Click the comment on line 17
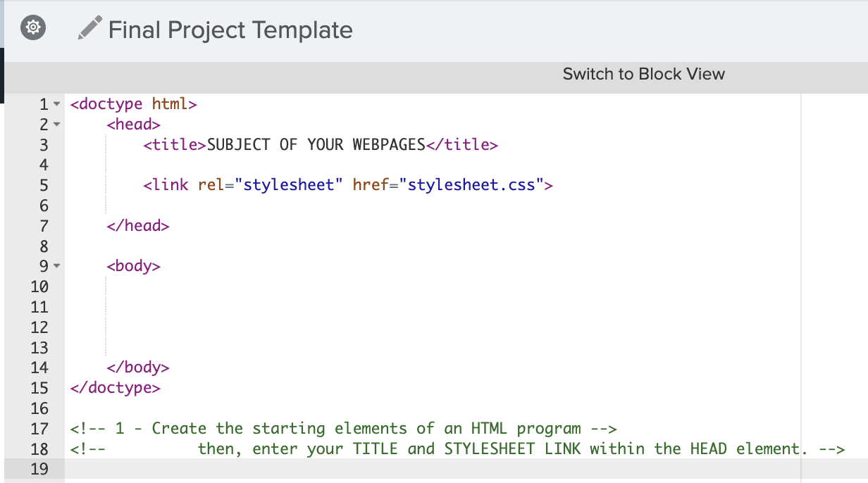 pyautogui.click(x=344, y=429)
